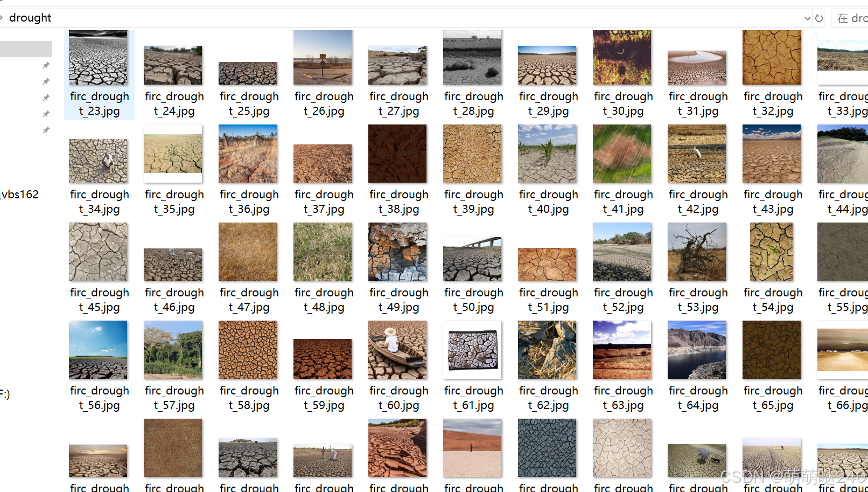Select the blurred green image firc_drought_41.jpg
This screenshot has width=868, height=492.
[x=623, y=170]
